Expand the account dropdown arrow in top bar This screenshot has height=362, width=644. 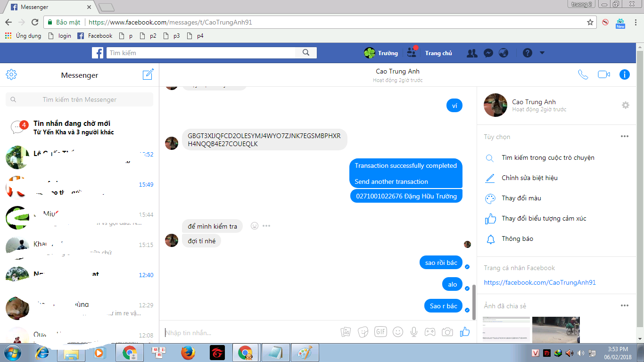(x=542, y=53)
